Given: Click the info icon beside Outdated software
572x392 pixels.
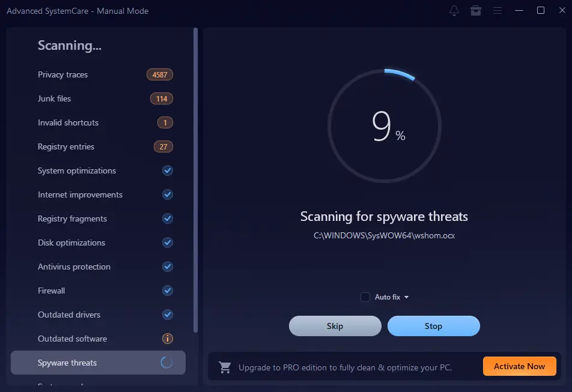Looking at the screenshot, I should coord(167,339).
